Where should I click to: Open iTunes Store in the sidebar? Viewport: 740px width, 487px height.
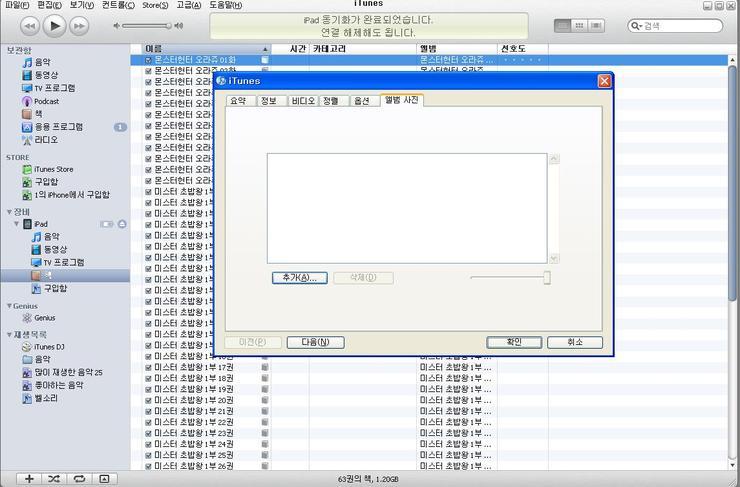pyautogui.click(x=53, y=169)
